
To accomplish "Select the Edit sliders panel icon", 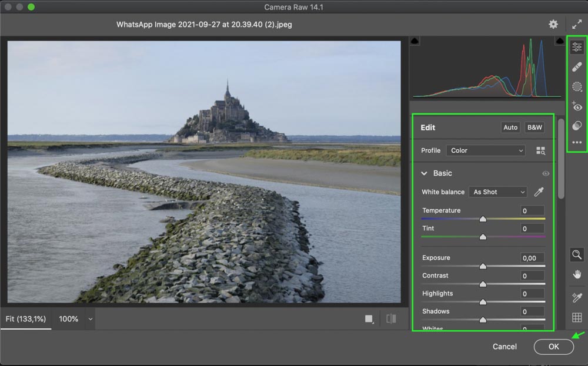I will [x=577, y=48].
